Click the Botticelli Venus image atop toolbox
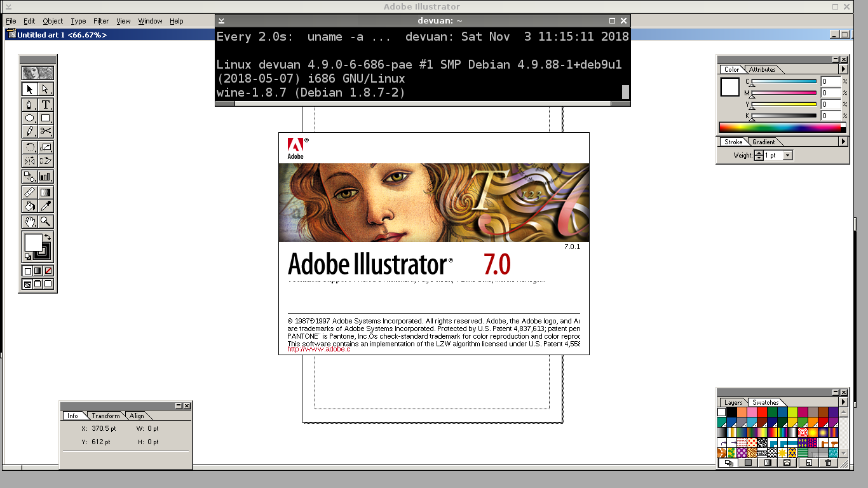Viewport: 868px width, 488px height. tap(37, 73)
